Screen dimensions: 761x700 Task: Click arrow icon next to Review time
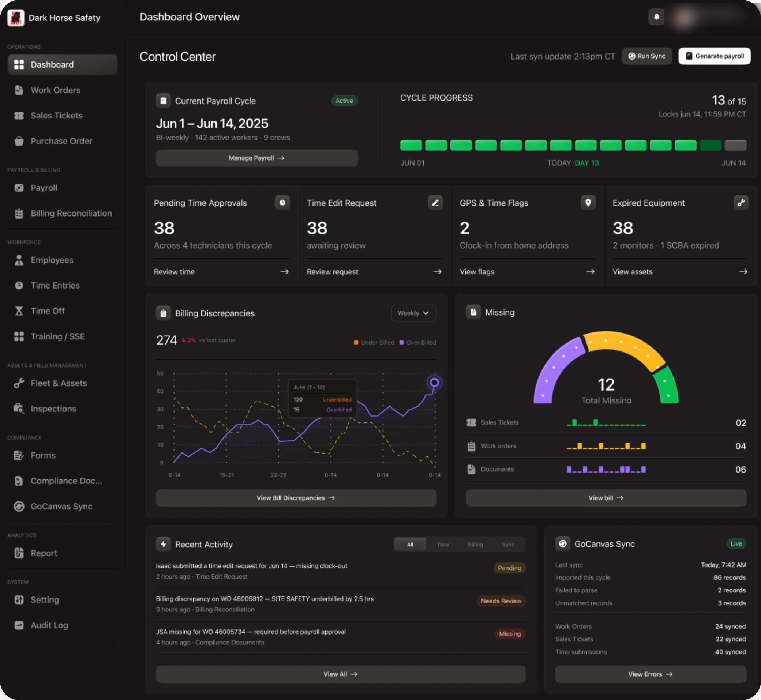tap(285, 272)
